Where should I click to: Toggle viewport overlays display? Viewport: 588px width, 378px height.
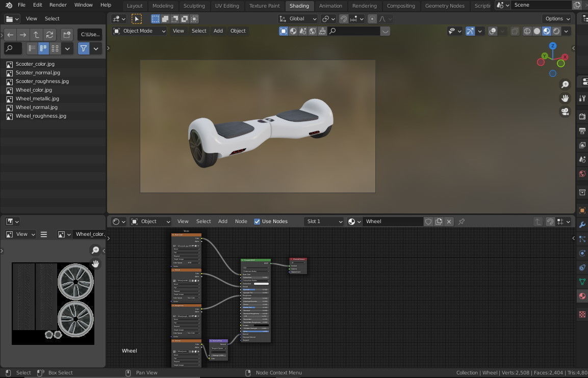493,31
